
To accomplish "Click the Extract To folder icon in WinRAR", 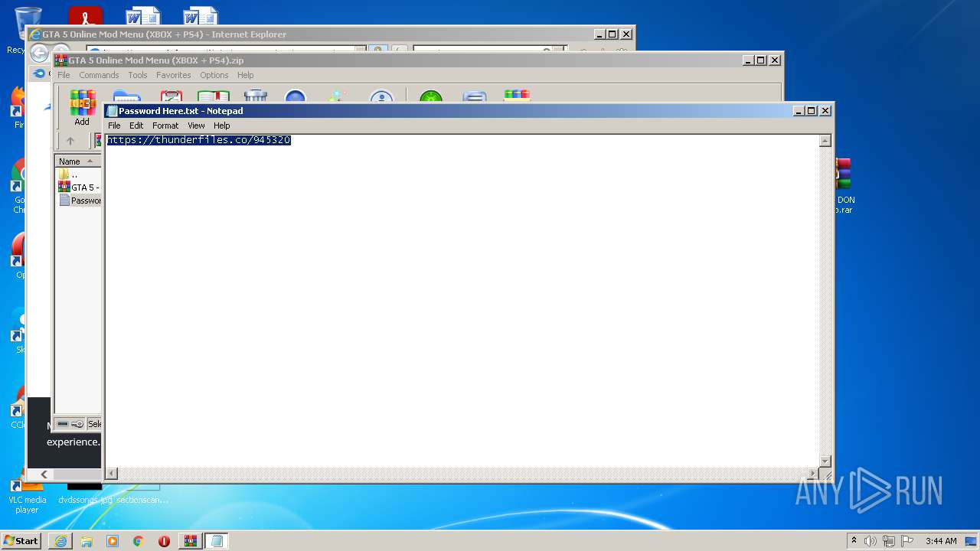I will pos(126,96).
